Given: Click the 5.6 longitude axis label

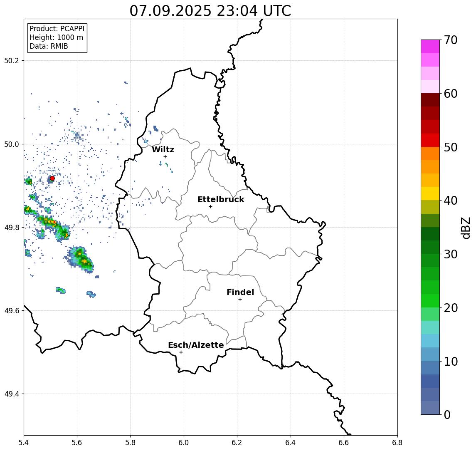Looking at the screenshot, I should [77, 443].
